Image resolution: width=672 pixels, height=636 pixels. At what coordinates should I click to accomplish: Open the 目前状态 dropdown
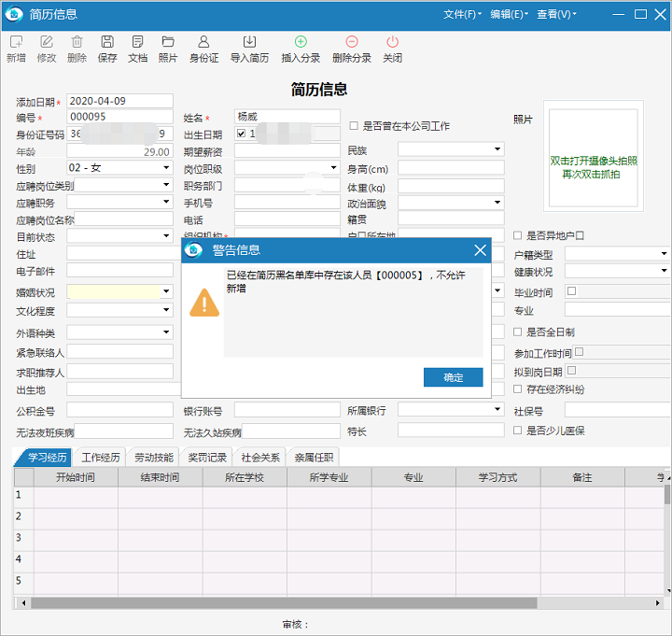coord(166,236)
